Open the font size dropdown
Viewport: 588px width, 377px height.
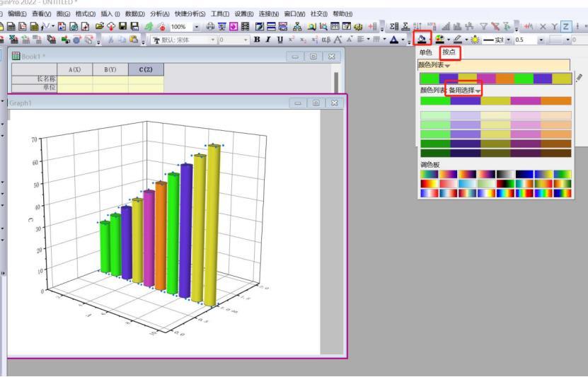click(x=246, y=40)
